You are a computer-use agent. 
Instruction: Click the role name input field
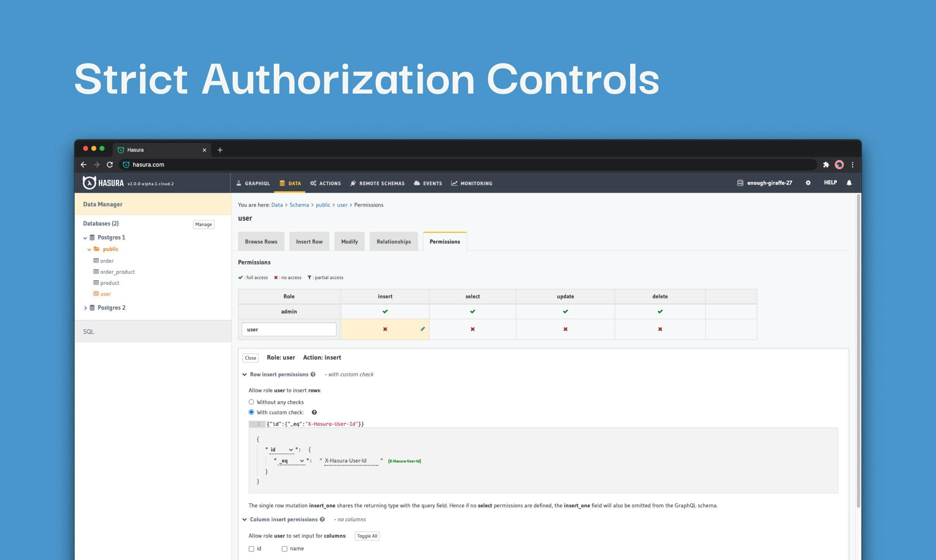point(289,329)
